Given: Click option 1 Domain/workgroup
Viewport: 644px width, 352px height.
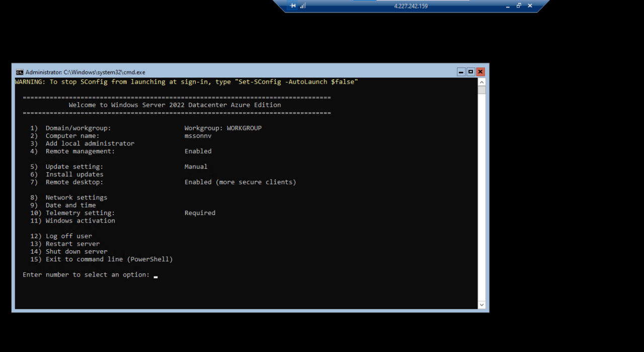Looking at the screenshot, I should coord(70,128).
